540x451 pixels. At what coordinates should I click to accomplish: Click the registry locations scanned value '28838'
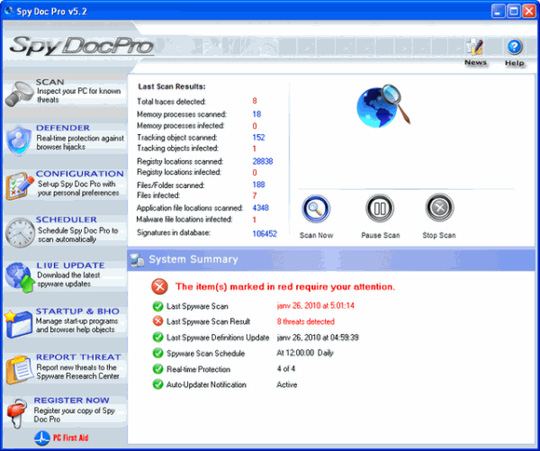pos(262,161)
